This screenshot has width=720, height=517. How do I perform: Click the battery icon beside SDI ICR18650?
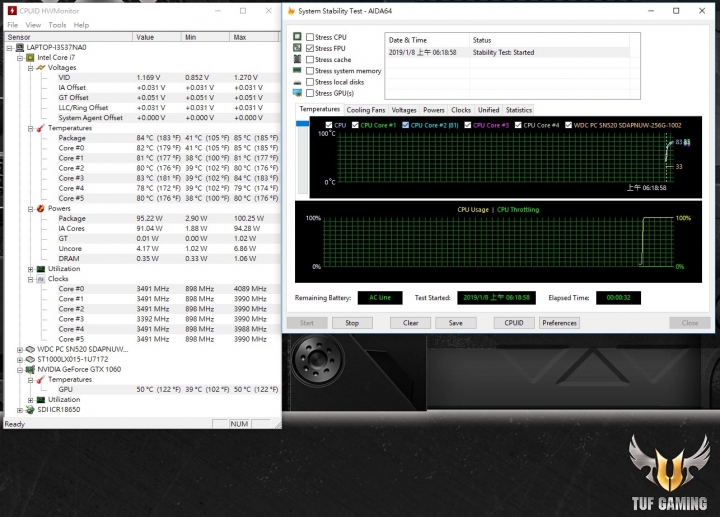30,410
